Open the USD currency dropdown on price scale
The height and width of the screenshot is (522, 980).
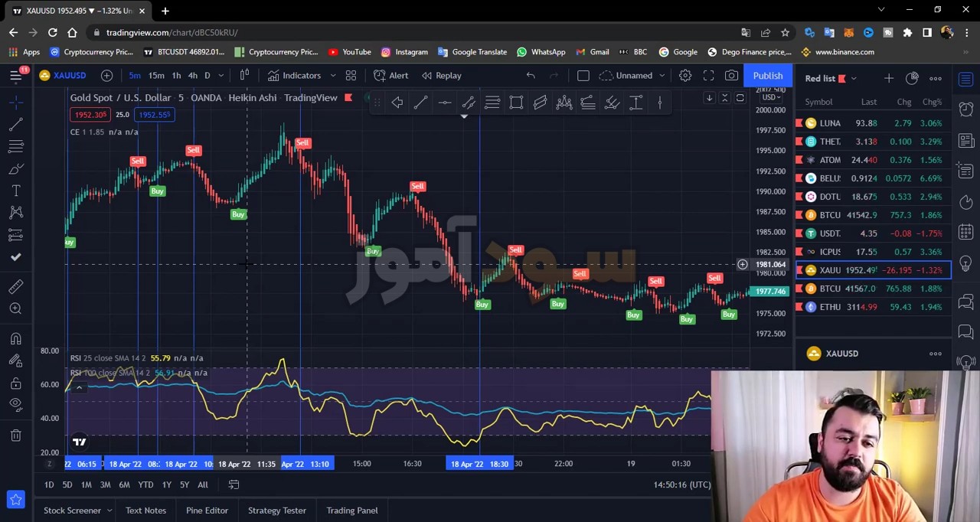click(x=770, y=97)
